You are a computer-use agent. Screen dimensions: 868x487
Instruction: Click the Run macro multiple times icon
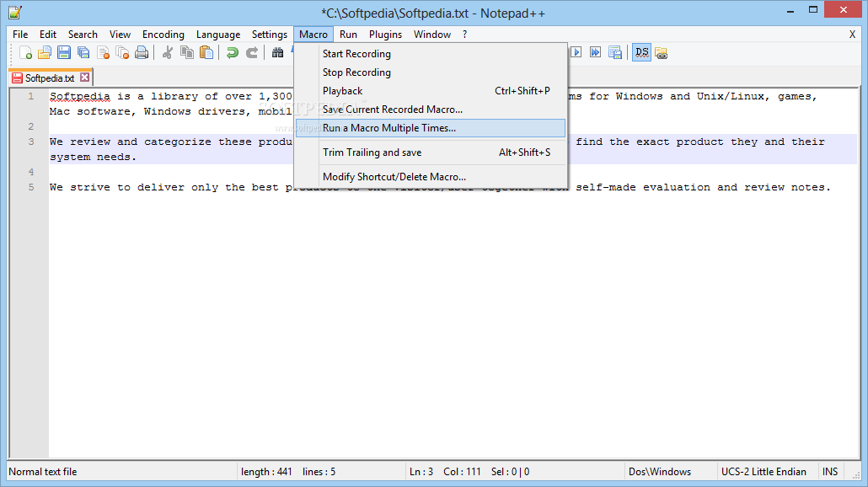(x=595, y=52)
